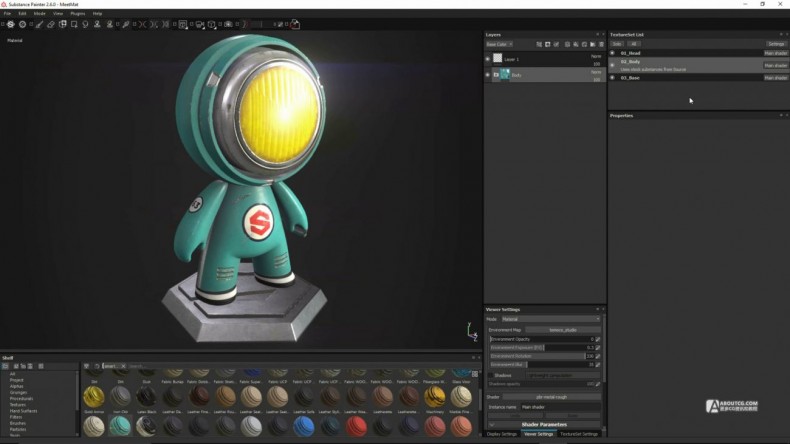Clear the 'smart' filter tag in Shelf
This screenshot has height=444, width=790.
123,366
